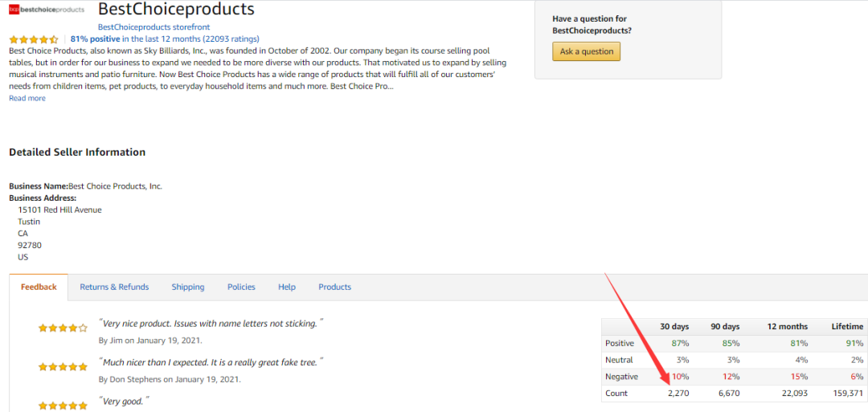Viewport: 868px width, 412px height.
Task: Click the "Very good." review text
Action: pos(125,402)
